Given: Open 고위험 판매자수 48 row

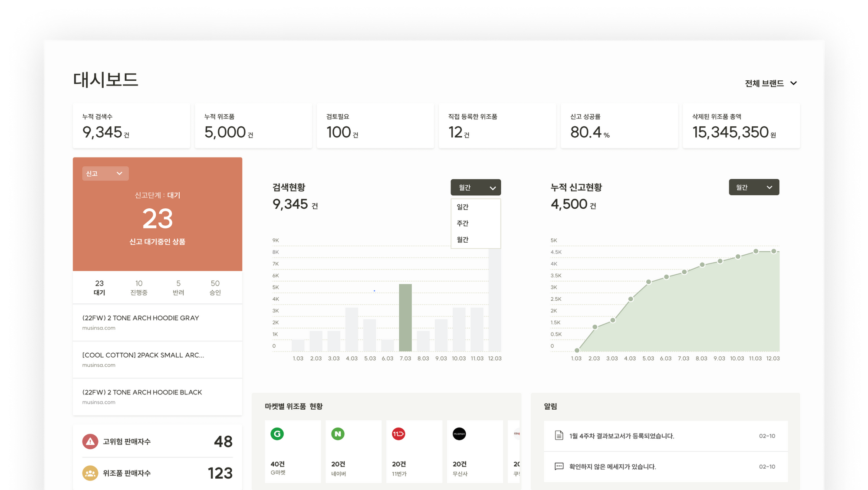Looking at the screenshot, I should coord(158,441).
